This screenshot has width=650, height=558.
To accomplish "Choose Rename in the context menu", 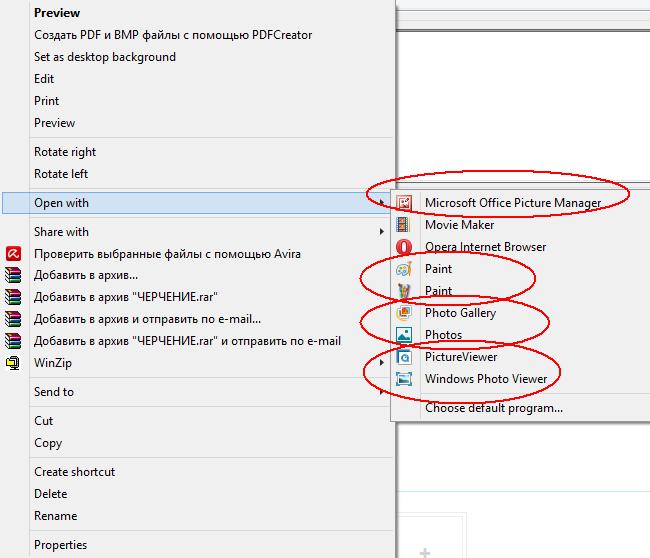I will tap(54, 516).
